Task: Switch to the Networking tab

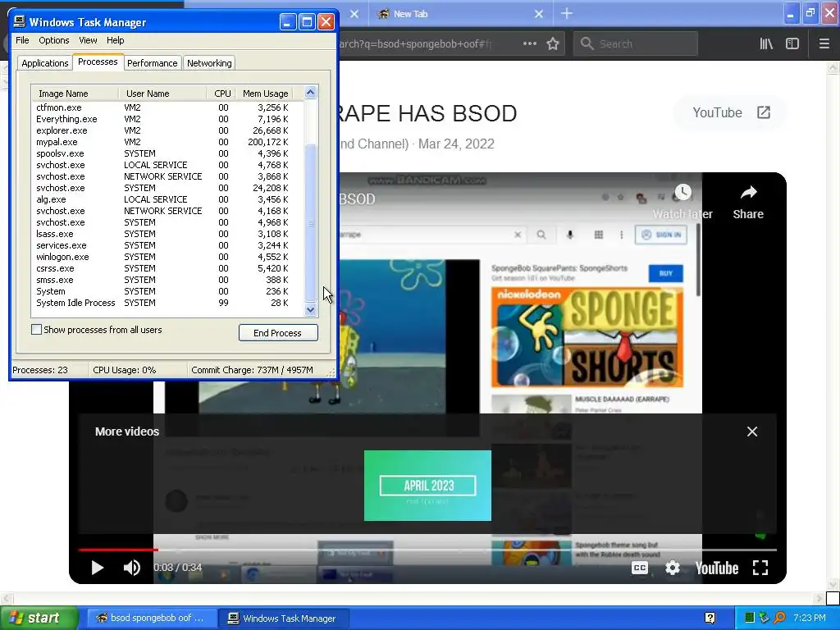Action: click(x=209, y=63)
